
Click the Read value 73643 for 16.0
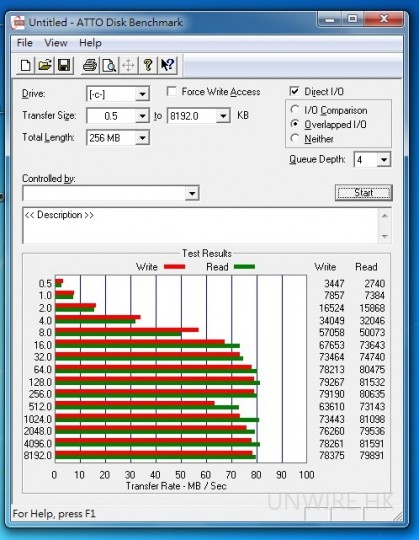[x=372, y=345]
